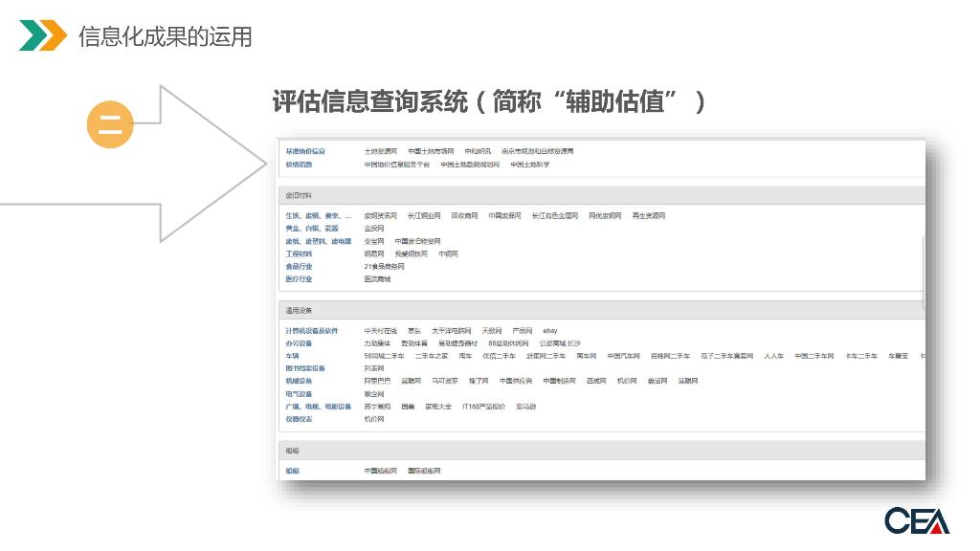This screenshot has height=551, width=980.
Task: Open the 国际船舶网 link
Action: pos(424,471)
